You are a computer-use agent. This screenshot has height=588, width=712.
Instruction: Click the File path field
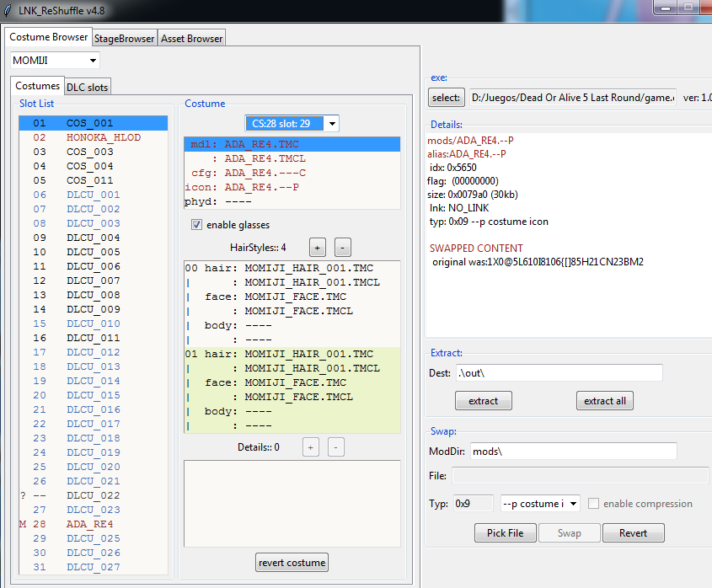coord(580,475)
